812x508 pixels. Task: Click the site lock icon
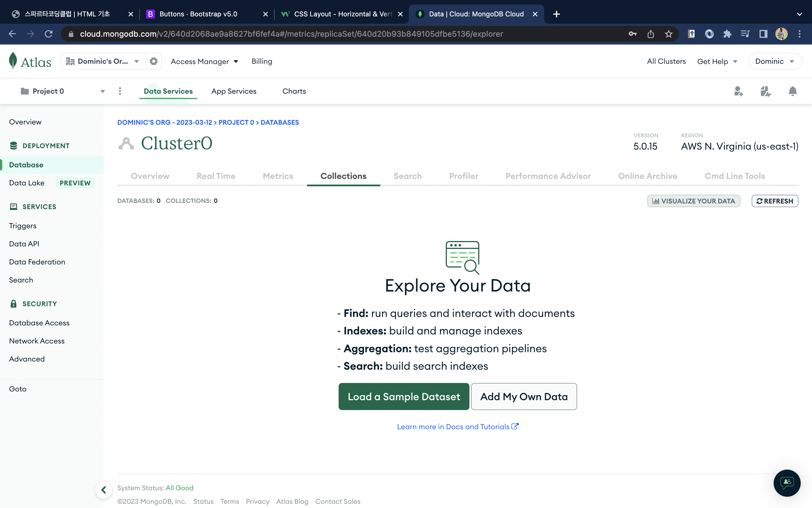[x=71, y=34]
